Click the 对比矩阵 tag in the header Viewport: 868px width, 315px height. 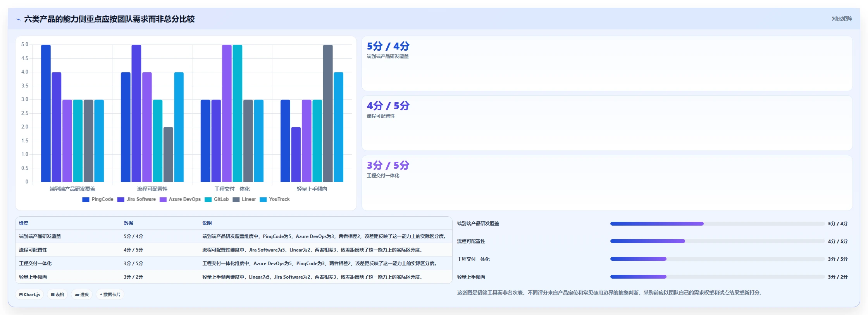coord(842,19)
